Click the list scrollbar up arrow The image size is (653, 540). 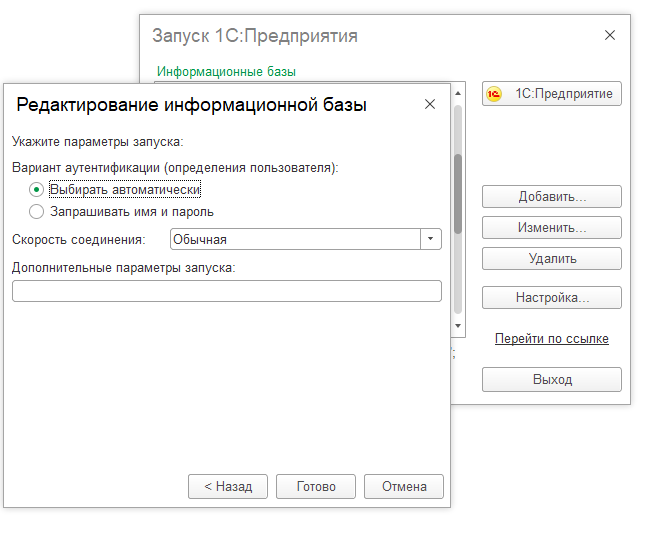click(x=458, y=90)
